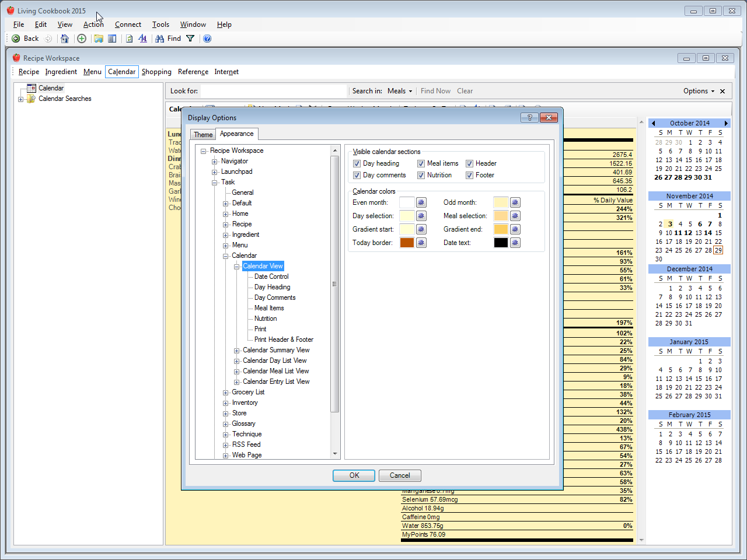Expand the Grocery List tree node
The height and width of the screenshot is (560, 747).
point(226,393)
